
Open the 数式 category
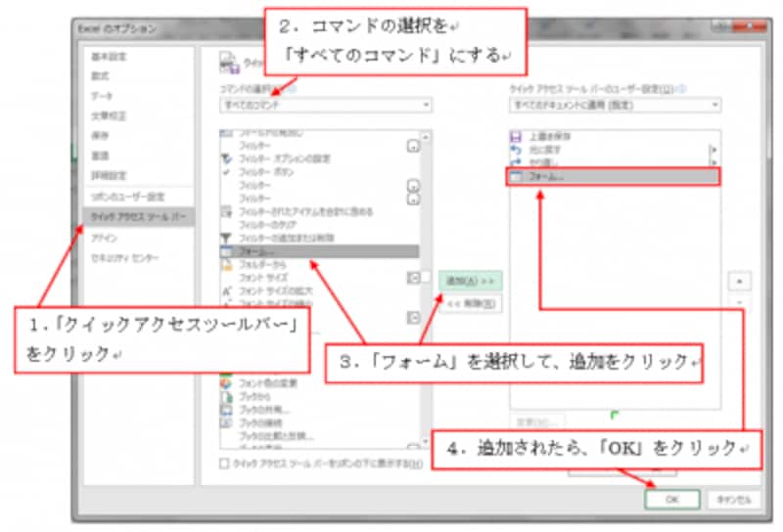(x=100, y=76)
